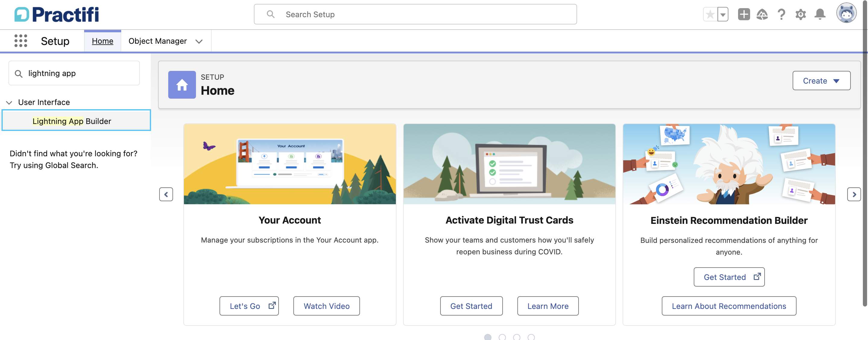
Task: Open the Create dropdown button
Action: (x=821, y=81)
